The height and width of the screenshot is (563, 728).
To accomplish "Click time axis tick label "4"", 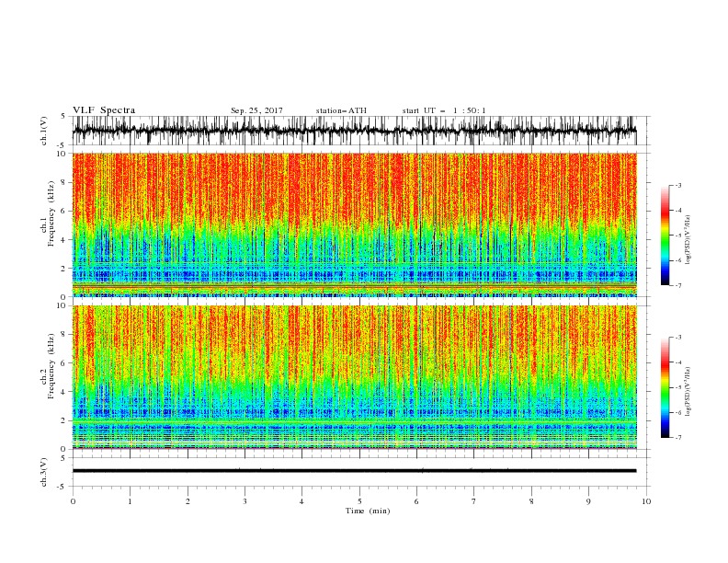I will click(301, 501).
